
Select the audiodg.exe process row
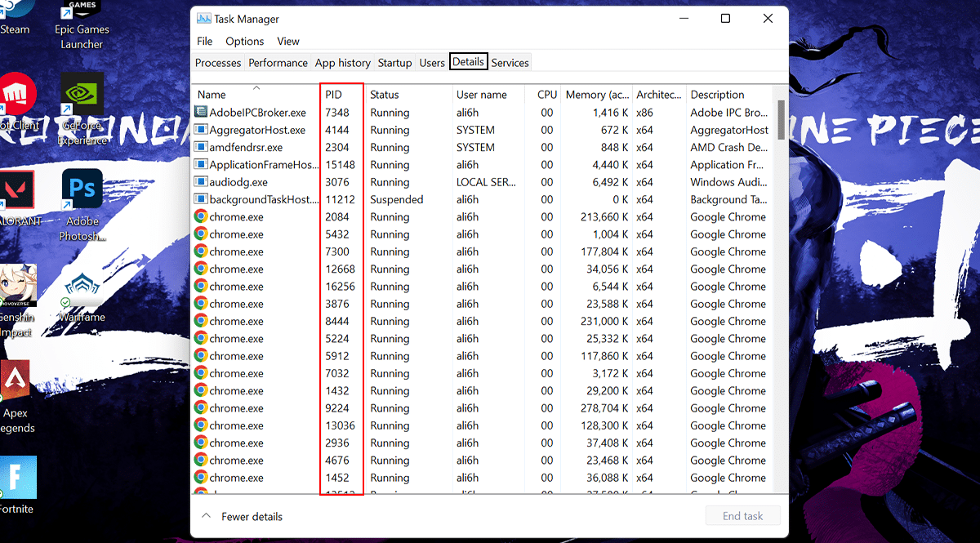click(408, 182)
